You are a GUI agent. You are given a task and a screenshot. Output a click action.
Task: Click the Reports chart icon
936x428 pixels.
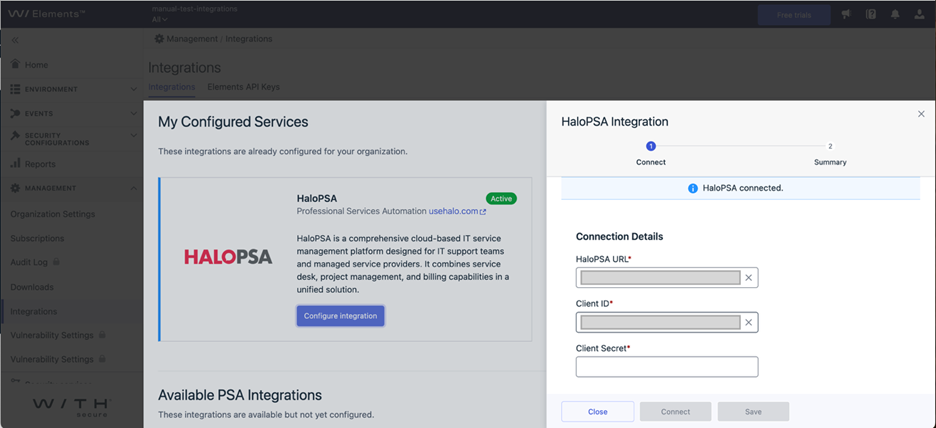tap(16, 164)
